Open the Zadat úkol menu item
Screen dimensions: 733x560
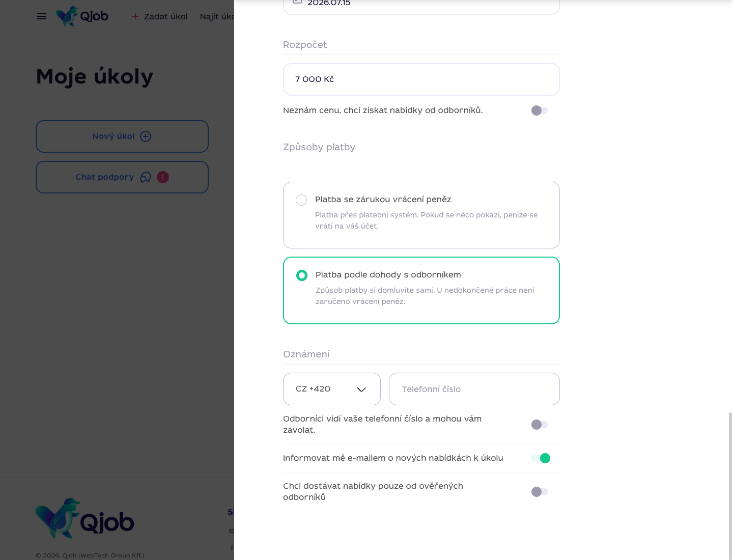(x=160, y=16)
